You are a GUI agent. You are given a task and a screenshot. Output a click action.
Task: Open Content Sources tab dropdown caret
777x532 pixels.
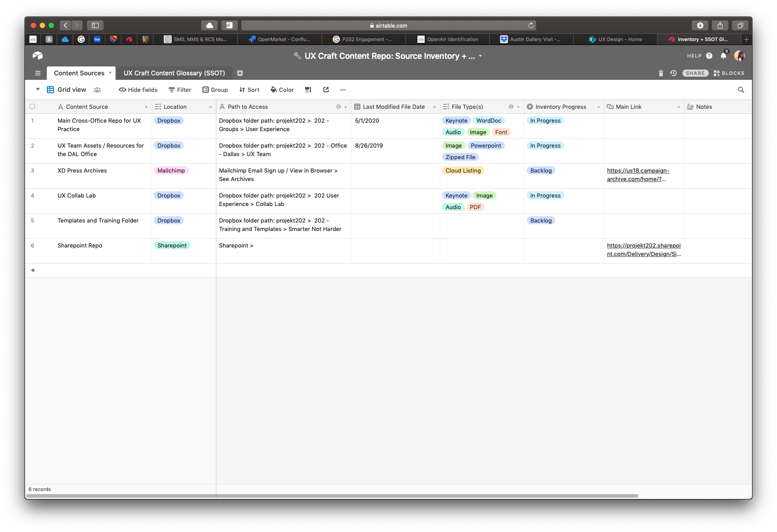[x=110, y=73]
